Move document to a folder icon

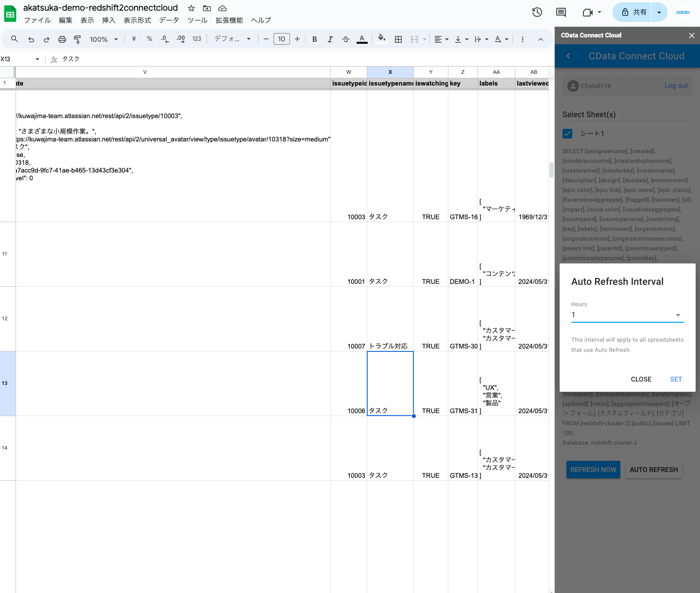207,8
